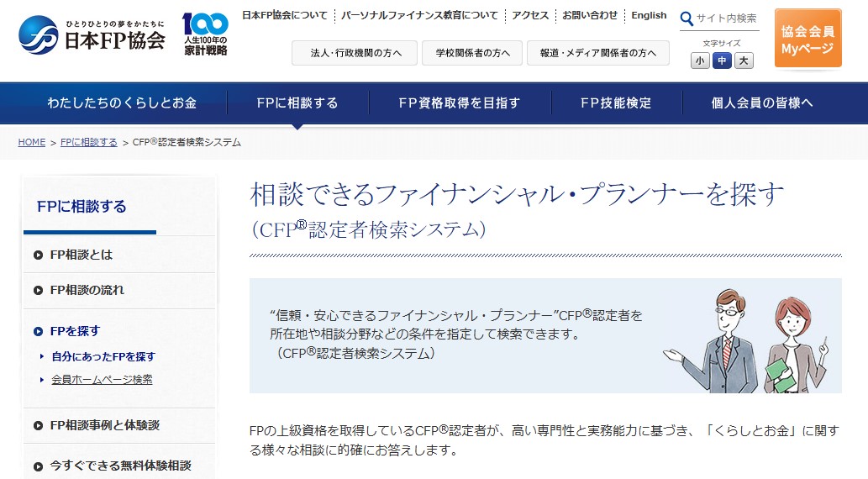Click the FPに相談する sidebar heading
The height and width of the screenshot is (479, 868).
click(x=82, y=207)
